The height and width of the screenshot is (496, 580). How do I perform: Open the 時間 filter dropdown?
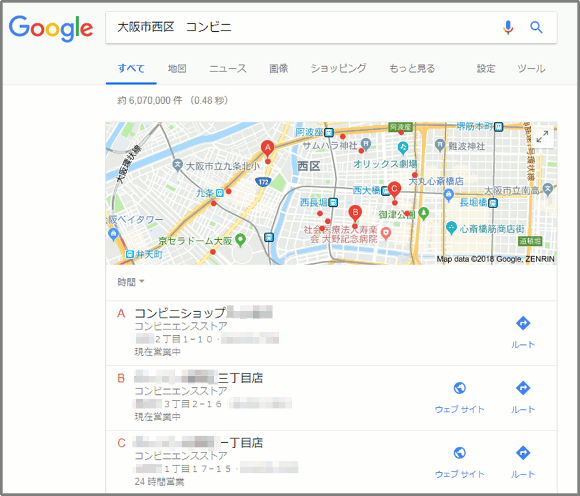coord(131,282)
